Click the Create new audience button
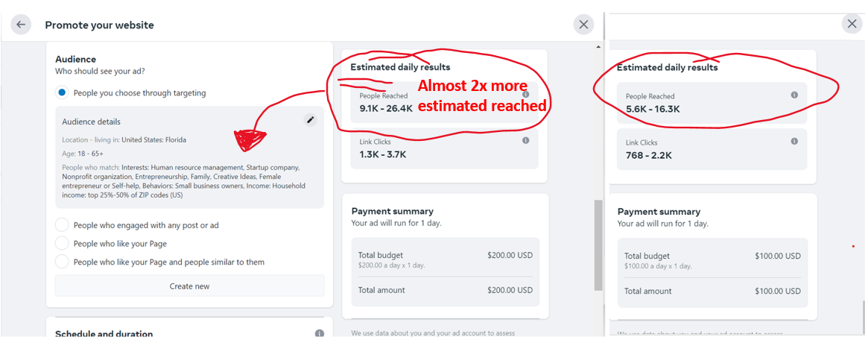 click(189, 286)
